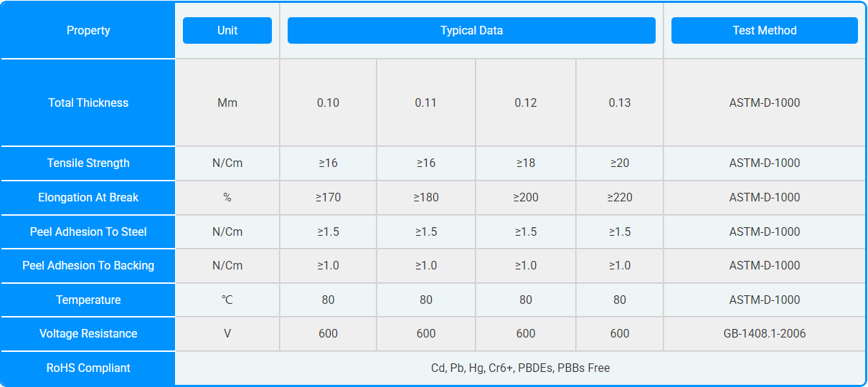Click the Test Method header button
868x387 pixels.
(x=764, y=30)
